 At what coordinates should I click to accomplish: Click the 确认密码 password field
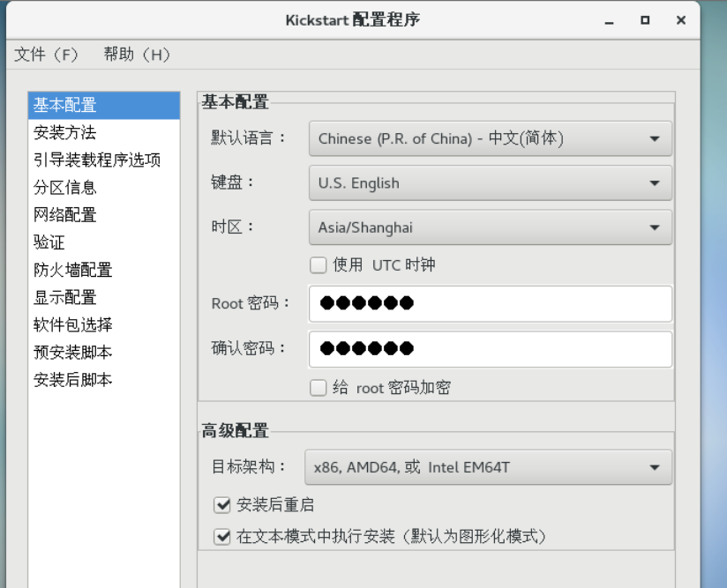click(490, 348)
